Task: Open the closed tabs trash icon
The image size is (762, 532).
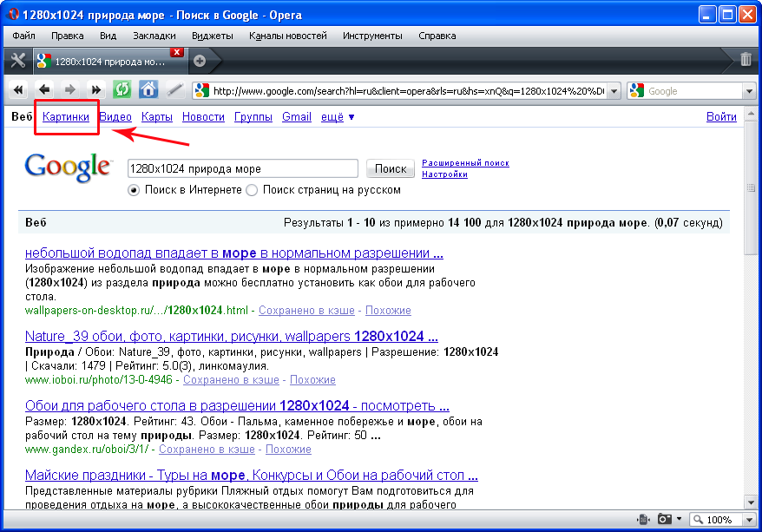Action: coord(746,59)
